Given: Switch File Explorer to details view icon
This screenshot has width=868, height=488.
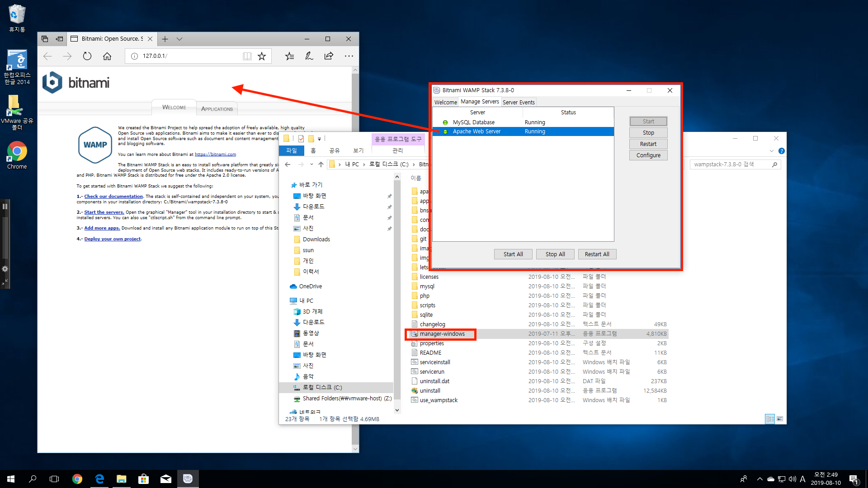Looking at the screenshot, I should point(770,419).
